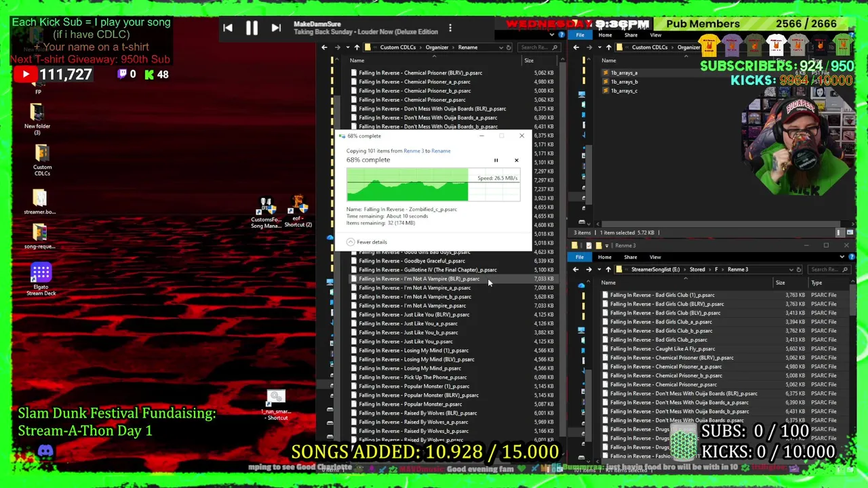Refresh the Renme 3 folder view
Screen dimensions: 868x488
[799, 270]
